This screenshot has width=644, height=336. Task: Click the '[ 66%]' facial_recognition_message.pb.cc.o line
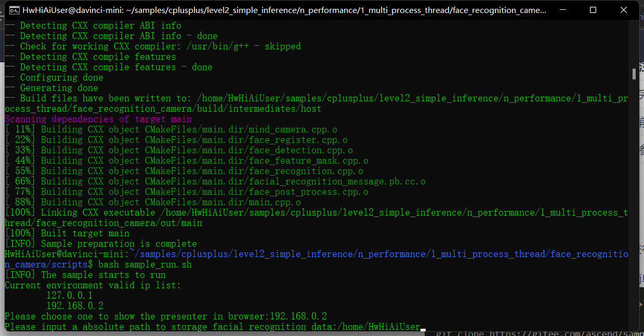(215, 181)
